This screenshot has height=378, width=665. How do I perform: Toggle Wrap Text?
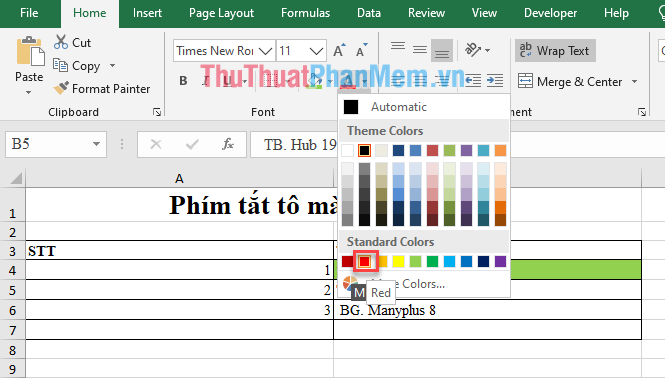coord(555,50)
